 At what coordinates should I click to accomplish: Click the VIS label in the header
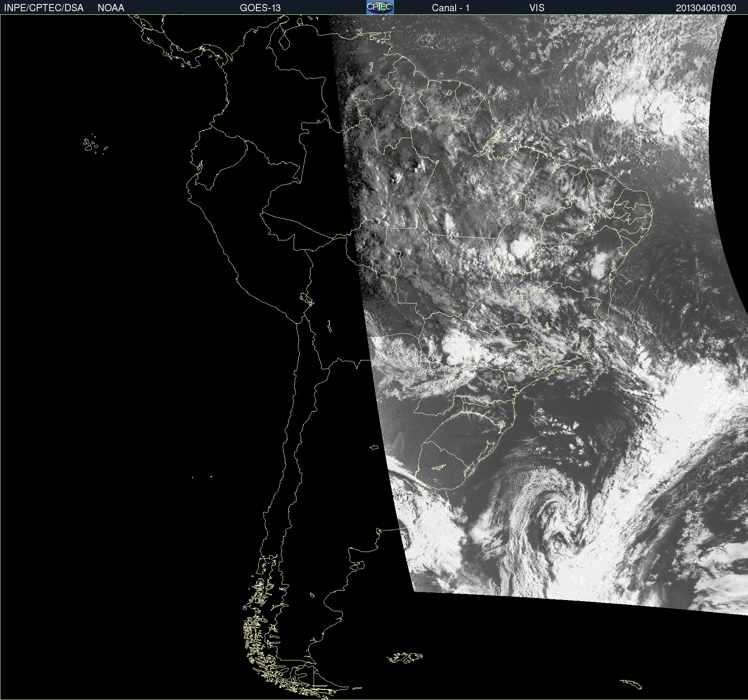point(536,8)
